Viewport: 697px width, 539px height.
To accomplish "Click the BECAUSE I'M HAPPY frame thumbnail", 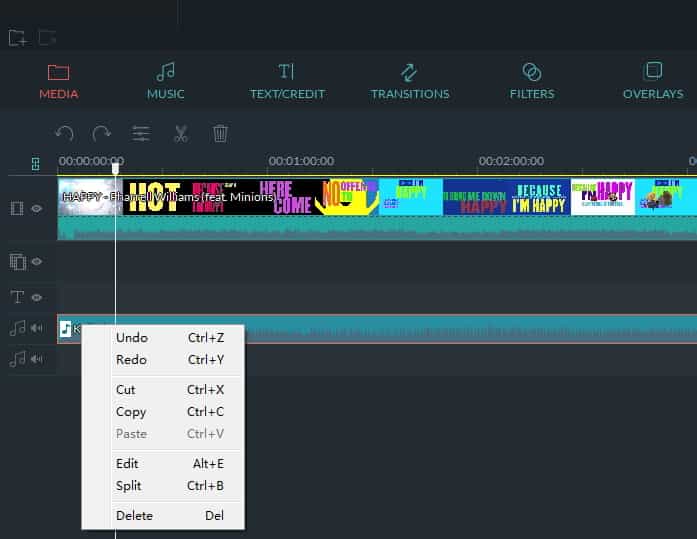I will click(539, 197).
